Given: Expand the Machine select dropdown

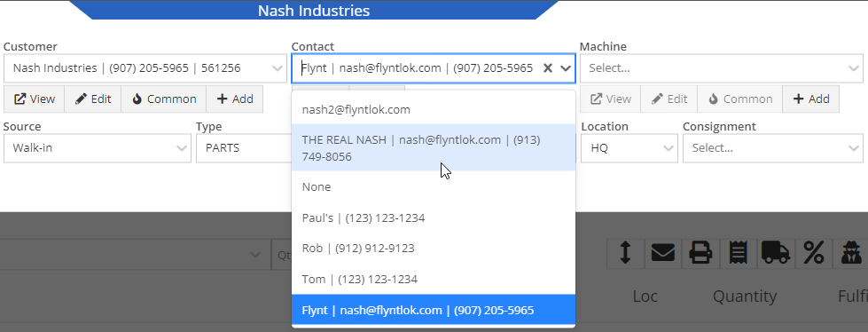Looking at the screenshot, I should (722, 68).
